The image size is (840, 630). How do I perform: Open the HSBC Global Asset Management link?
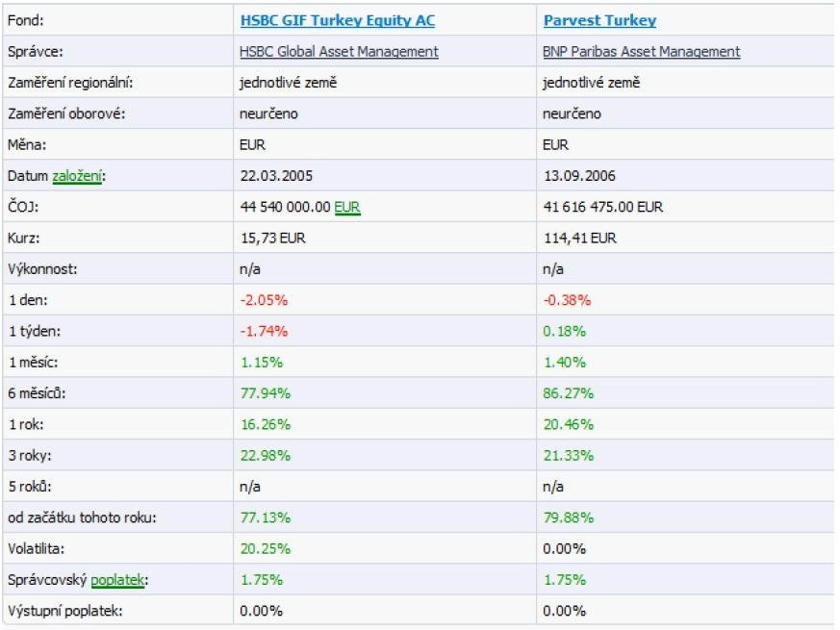(x=339, y=51)
